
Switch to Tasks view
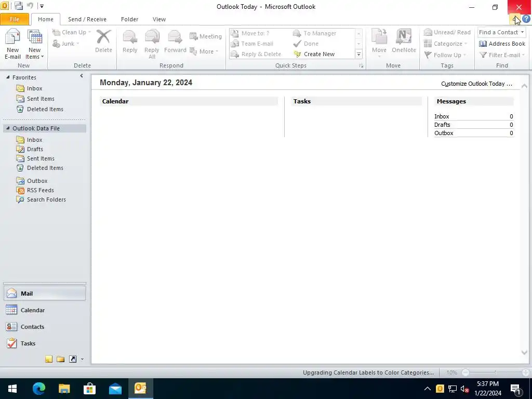click(x=45, y=343)
